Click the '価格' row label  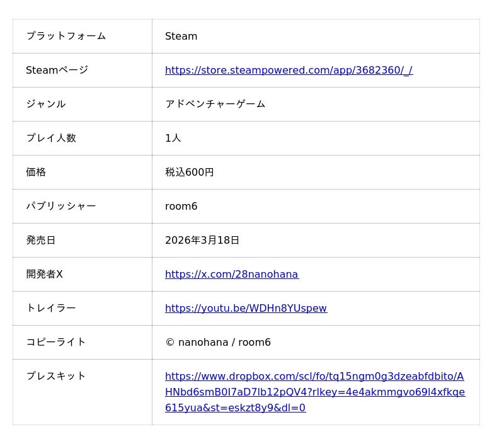[x=36, y=173]
